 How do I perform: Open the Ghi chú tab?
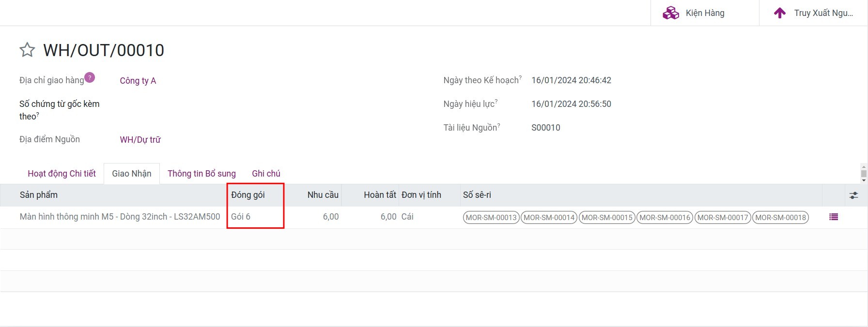[266, 174]
